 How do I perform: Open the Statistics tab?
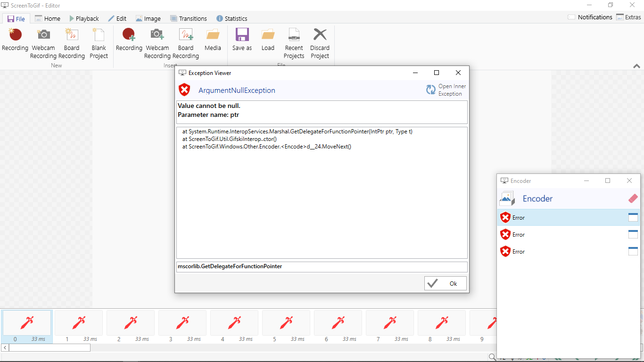click(x=231, y=18)
